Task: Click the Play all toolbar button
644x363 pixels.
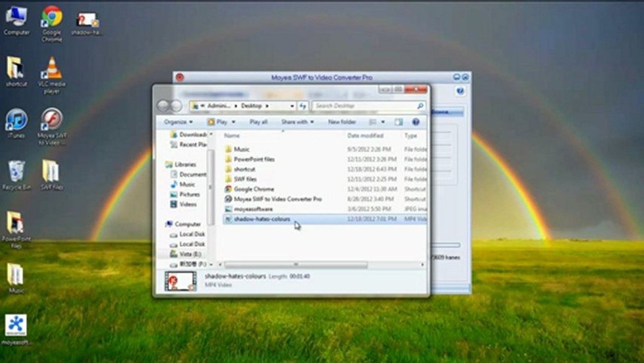Action: tap(258, 122)
